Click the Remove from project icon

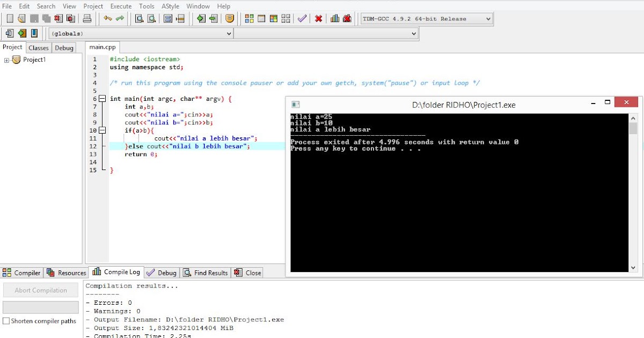click(x=213, y=19)
